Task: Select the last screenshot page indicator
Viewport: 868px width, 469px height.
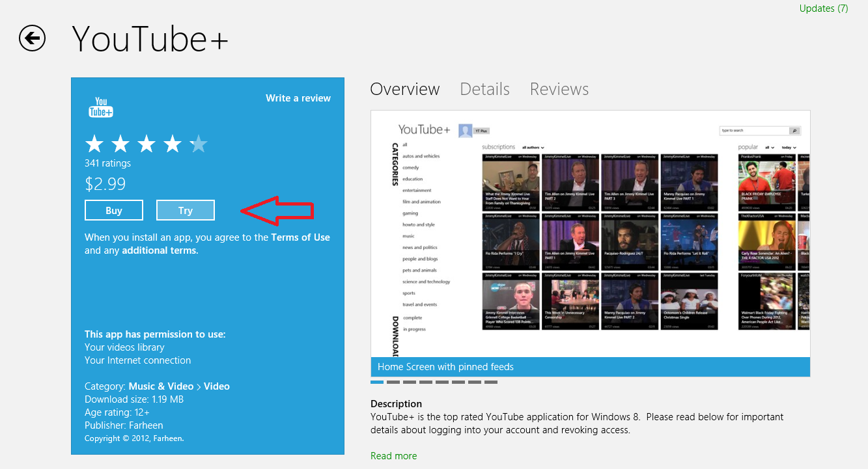Action: [x=491, y=382]
